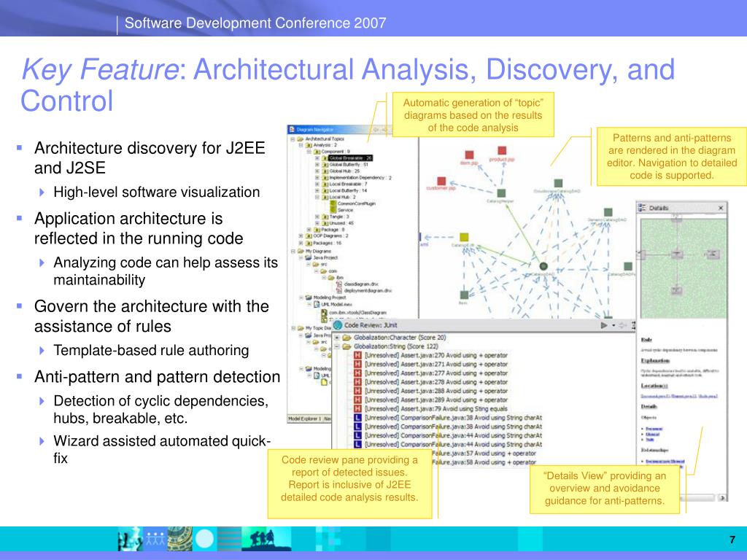Select the yellow CatalogEJB node
The width and height of the screenshot is (747, 560).
coord(464,237)
